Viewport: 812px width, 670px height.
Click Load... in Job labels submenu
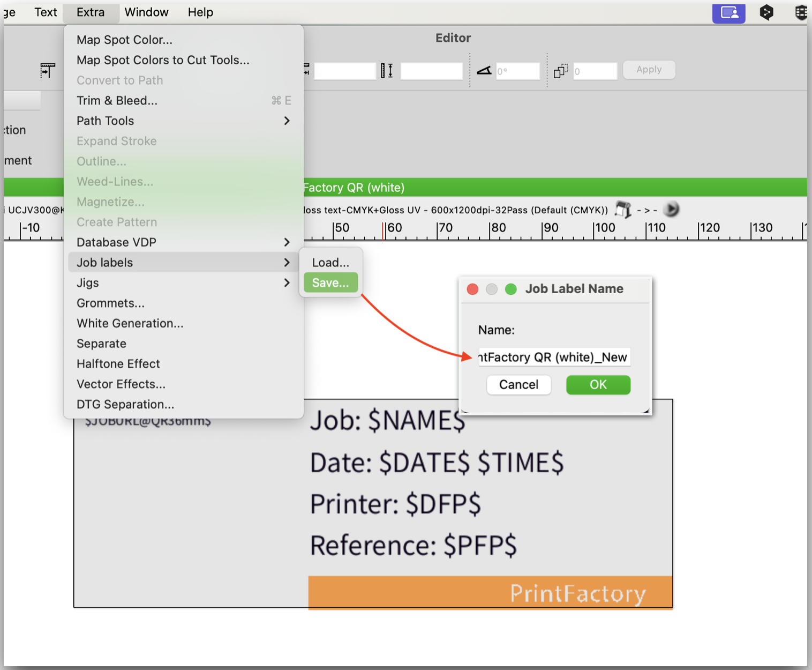(x=330, y=263)
